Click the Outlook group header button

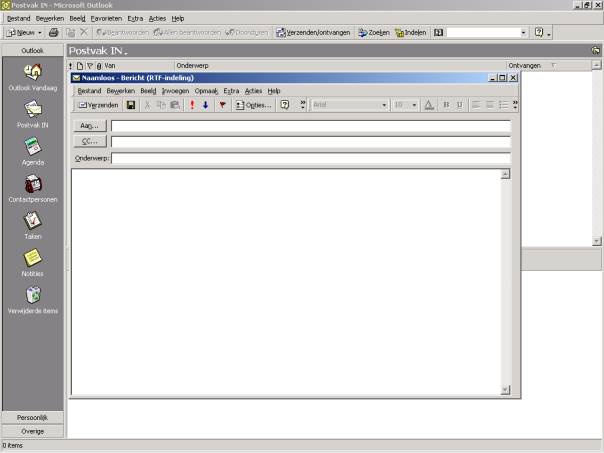pos(33,50)
